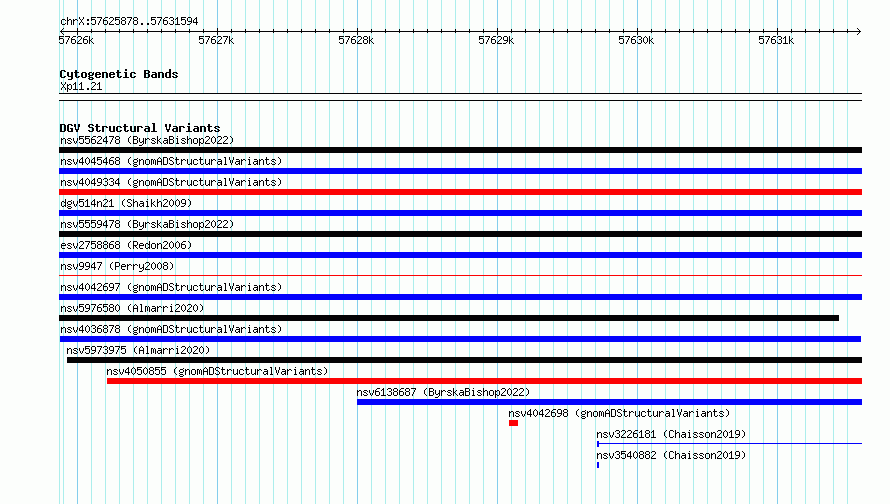Open the esv2758868 (Redon2006) label
Viewport: 890px width, 504px height.
126,245
